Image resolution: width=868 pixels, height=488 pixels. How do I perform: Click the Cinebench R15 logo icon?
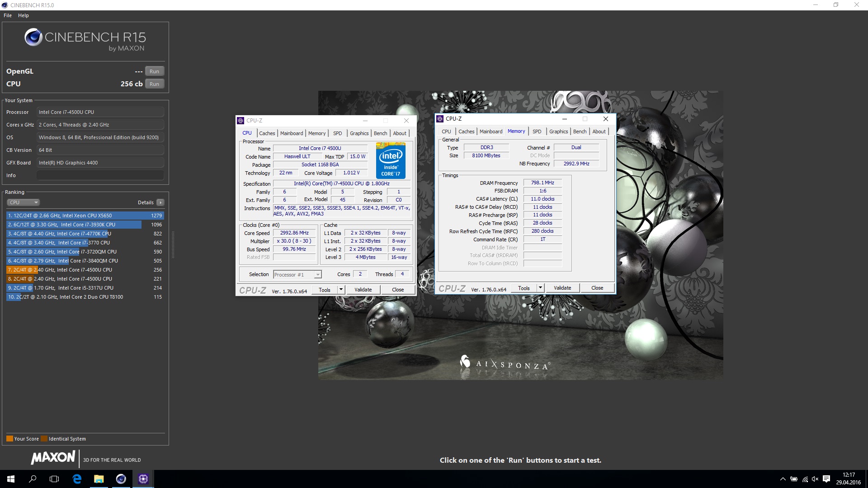(33, 38)
